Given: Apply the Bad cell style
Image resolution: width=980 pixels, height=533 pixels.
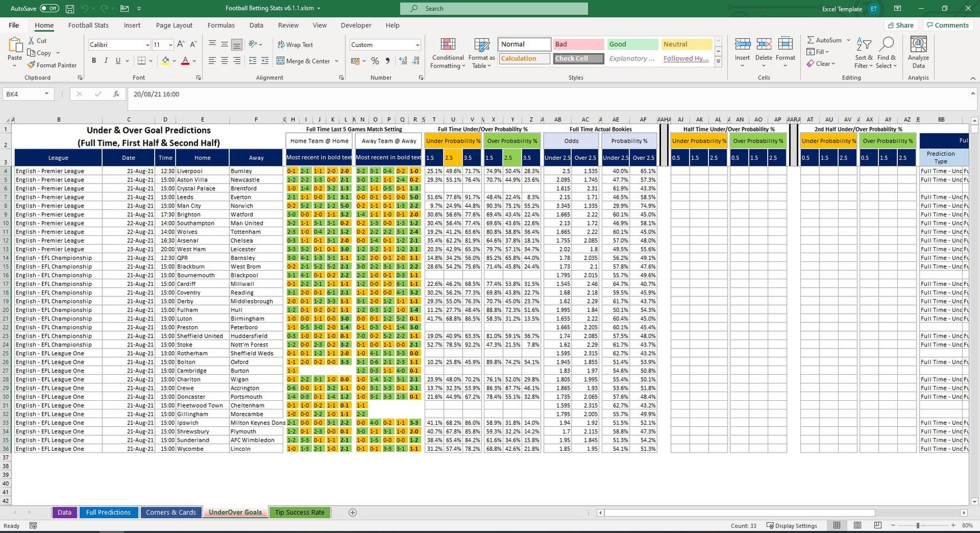Looking at the screenshot, I should pos(578,44).
